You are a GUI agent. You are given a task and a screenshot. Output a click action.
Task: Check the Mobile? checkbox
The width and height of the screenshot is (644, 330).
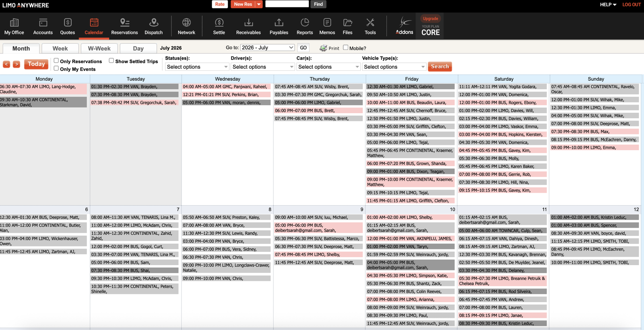[346, 47]
